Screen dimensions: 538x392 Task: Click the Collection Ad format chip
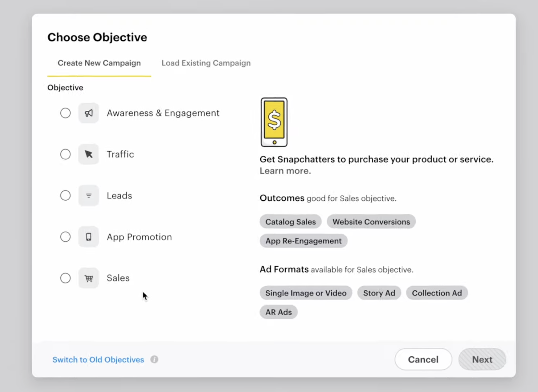(437, 293)
